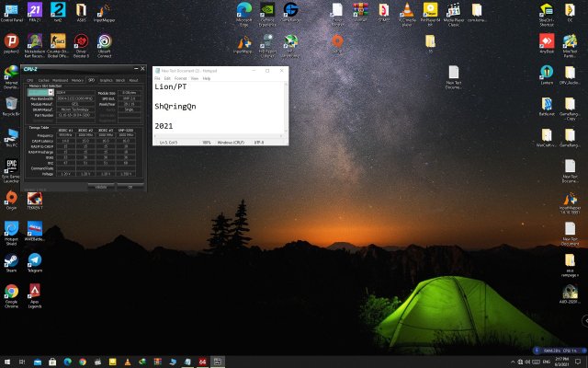Open the Format menu in Notepad
The height and width of the screenshot is (368, 588).
click(181, 78)
